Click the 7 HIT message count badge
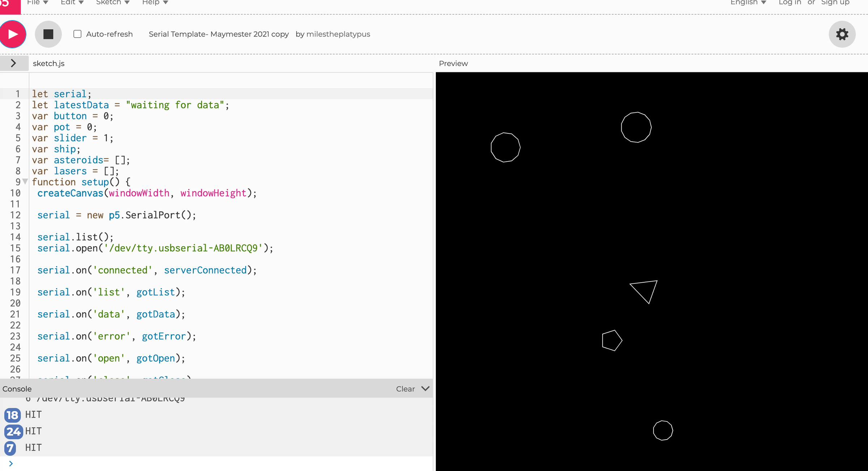868x471 pixels. [10, 448]
